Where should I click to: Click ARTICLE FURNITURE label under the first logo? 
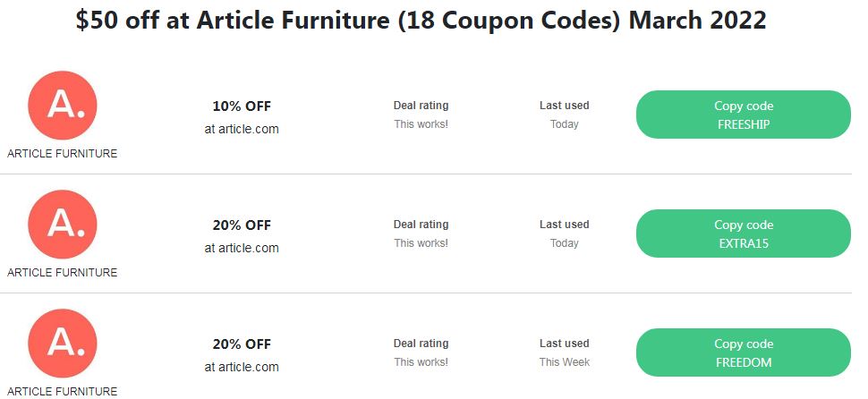coord(63,153)
